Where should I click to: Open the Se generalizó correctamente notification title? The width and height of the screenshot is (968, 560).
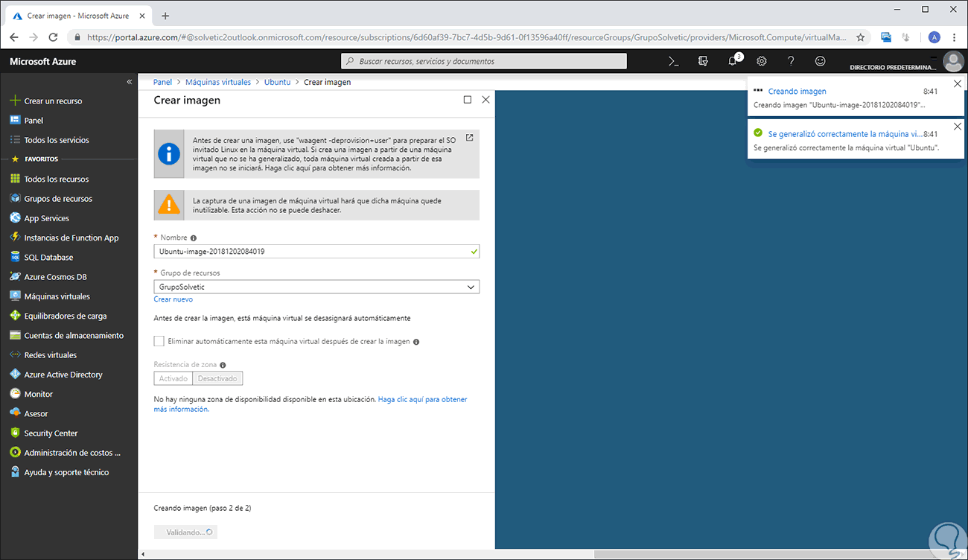844,134
